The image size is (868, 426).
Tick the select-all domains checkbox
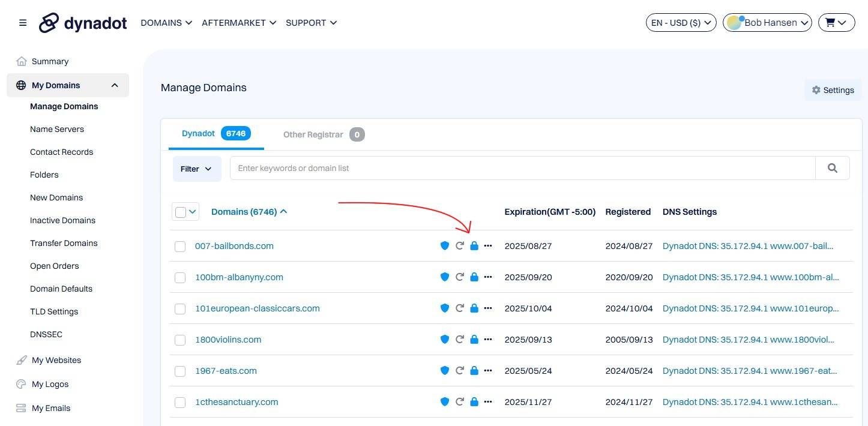point(181,212)
